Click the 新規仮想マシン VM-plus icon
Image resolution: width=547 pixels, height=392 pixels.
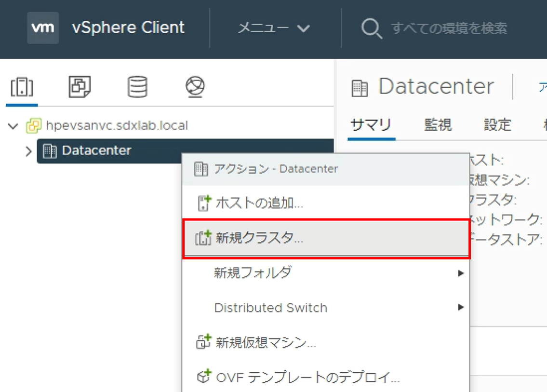coord(204,342)
